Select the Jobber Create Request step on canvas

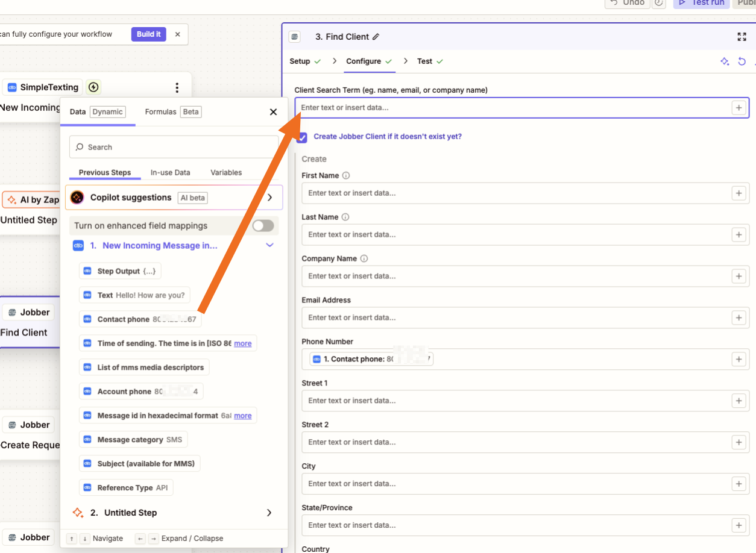30,435
